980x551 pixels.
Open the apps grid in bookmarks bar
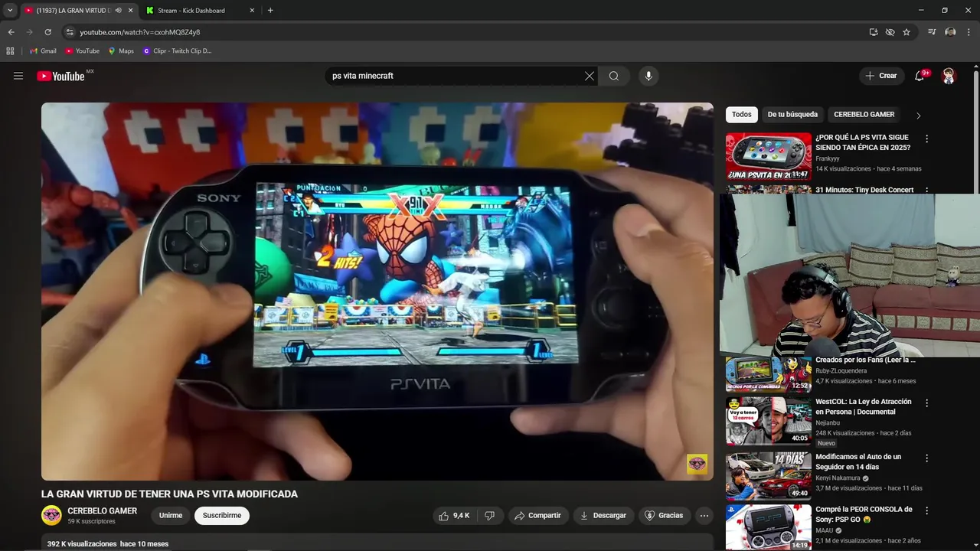pos(10,51)
